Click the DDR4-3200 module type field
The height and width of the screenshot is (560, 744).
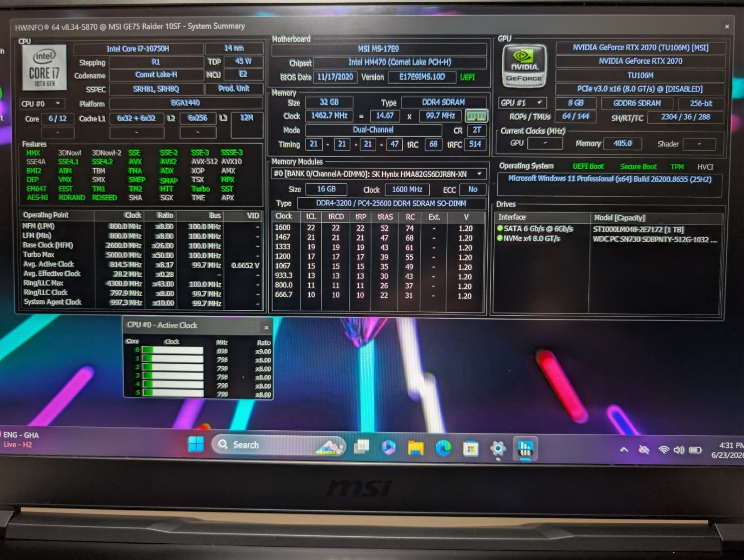point(391,203)
